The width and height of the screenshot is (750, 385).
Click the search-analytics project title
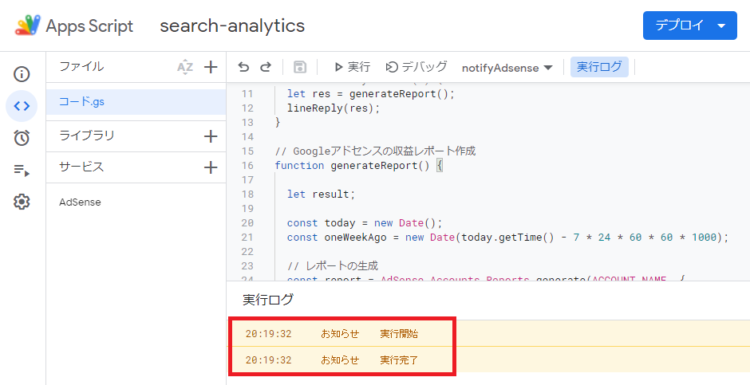click(232, 25)
